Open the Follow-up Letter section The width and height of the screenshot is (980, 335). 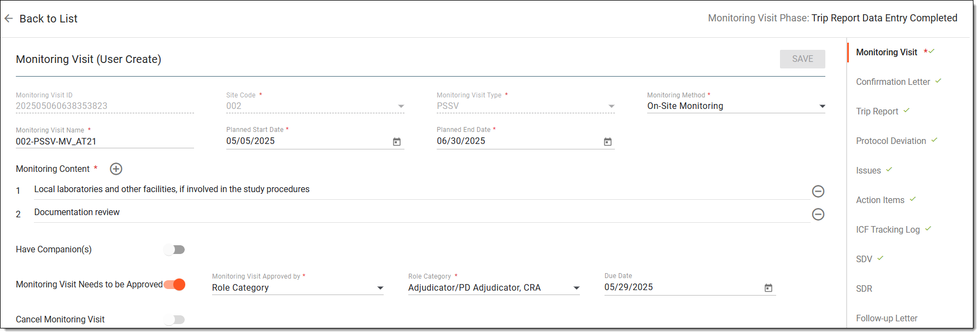[x=887, y=318]
